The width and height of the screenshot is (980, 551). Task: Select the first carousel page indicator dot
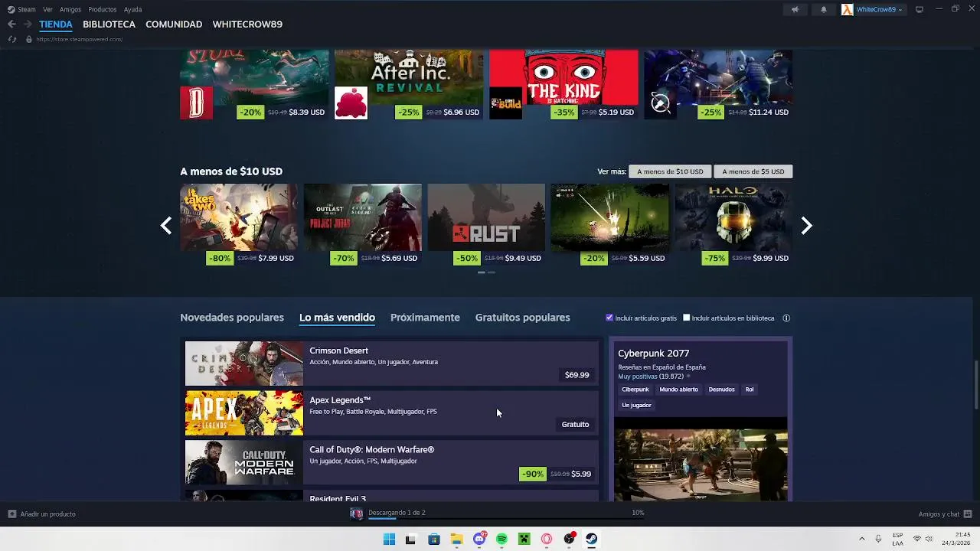[482, 272]
